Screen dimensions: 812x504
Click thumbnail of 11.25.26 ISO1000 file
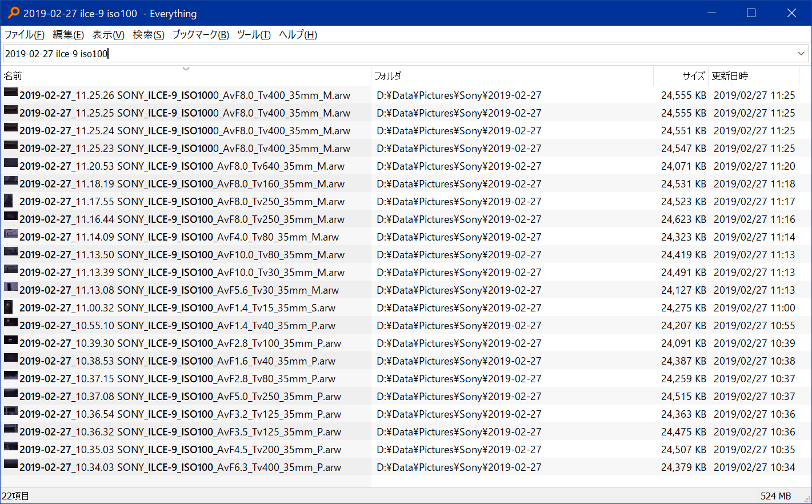pyautogui.click(x=10, y=92)
